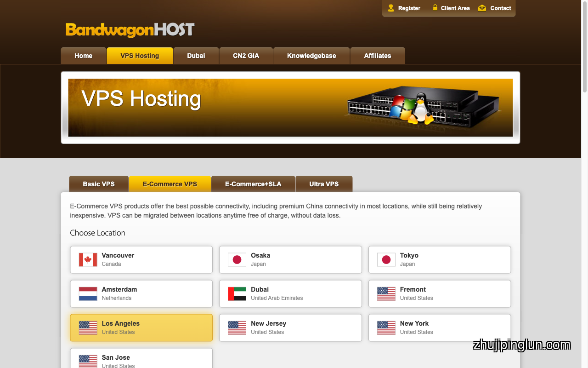Switch to the E-Commerce VPS tab
The height and width of the screenshot is (368, 588).
pyautogui.click(x=170, y=184)
